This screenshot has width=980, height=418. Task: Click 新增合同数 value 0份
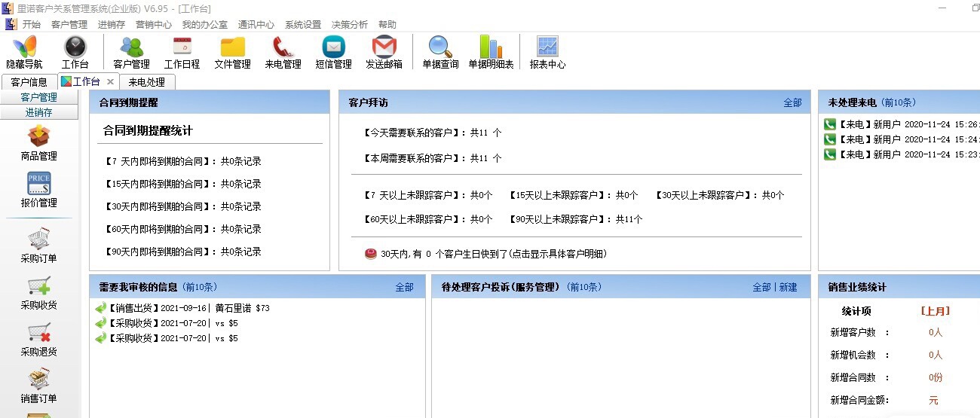[x=936, y=377]
